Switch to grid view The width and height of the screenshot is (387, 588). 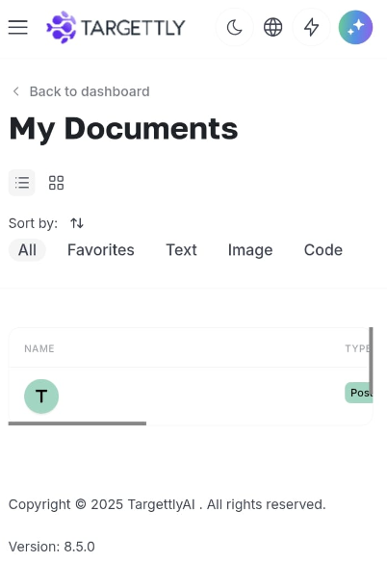click(56, 183)
